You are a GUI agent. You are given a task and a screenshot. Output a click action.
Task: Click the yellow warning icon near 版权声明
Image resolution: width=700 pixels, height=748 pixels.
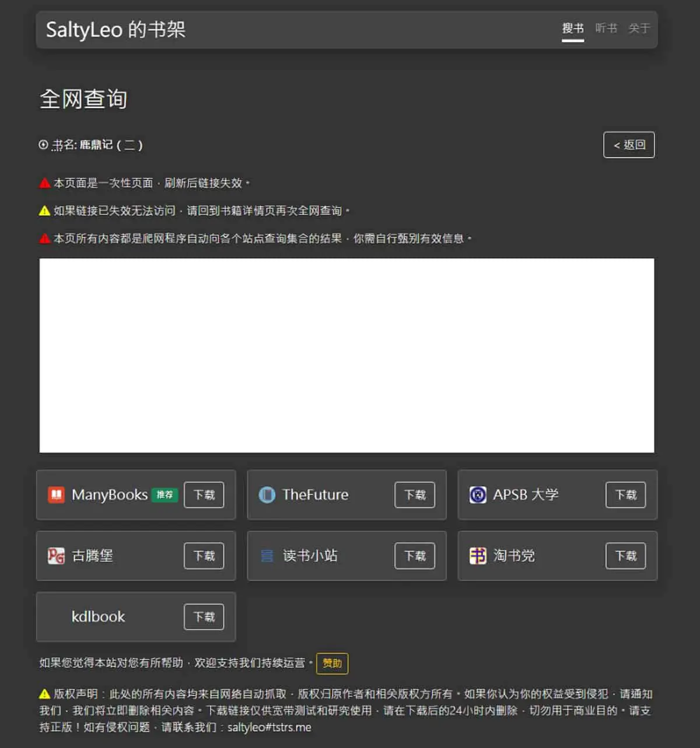44,694
